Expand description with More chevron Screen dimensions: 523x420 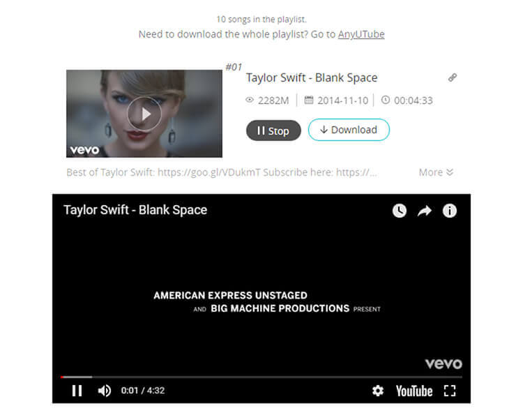click(436, 172)
